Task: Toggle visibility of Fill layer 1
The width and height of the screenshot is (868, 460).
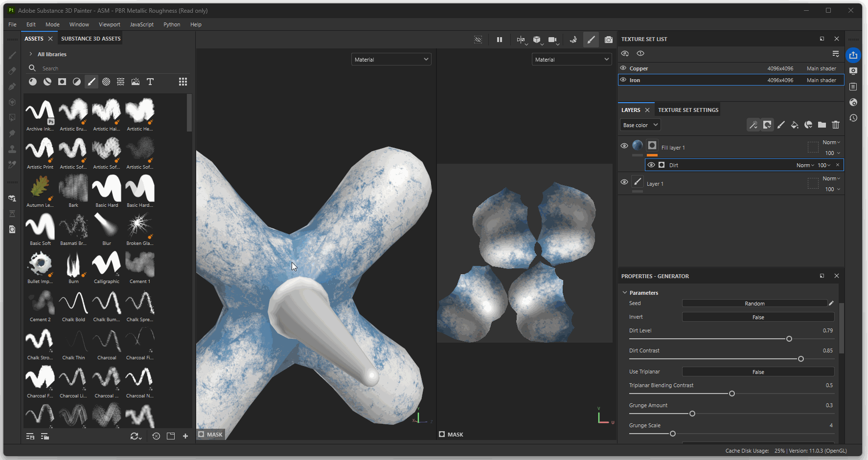Action: coord(624,146)
